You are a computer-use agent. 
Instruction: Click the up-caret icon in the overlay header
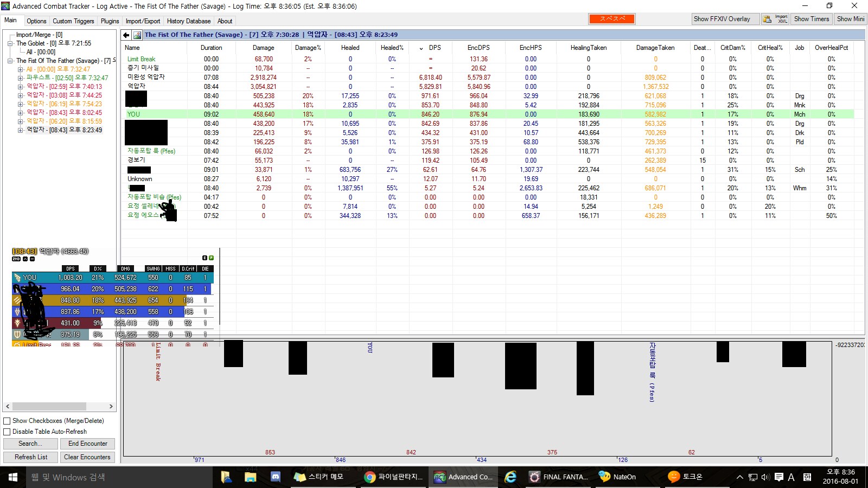[25, 259]
